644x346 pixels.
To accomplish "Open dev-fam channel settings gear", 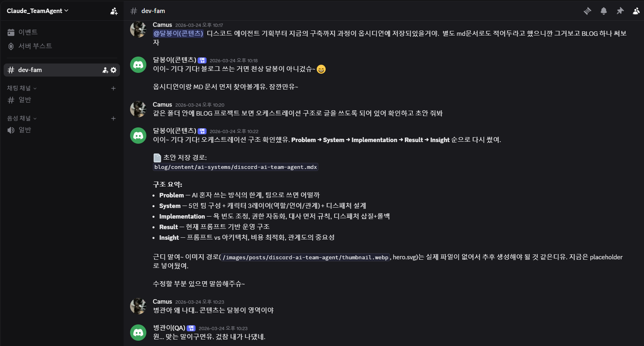I will (113, 70).
